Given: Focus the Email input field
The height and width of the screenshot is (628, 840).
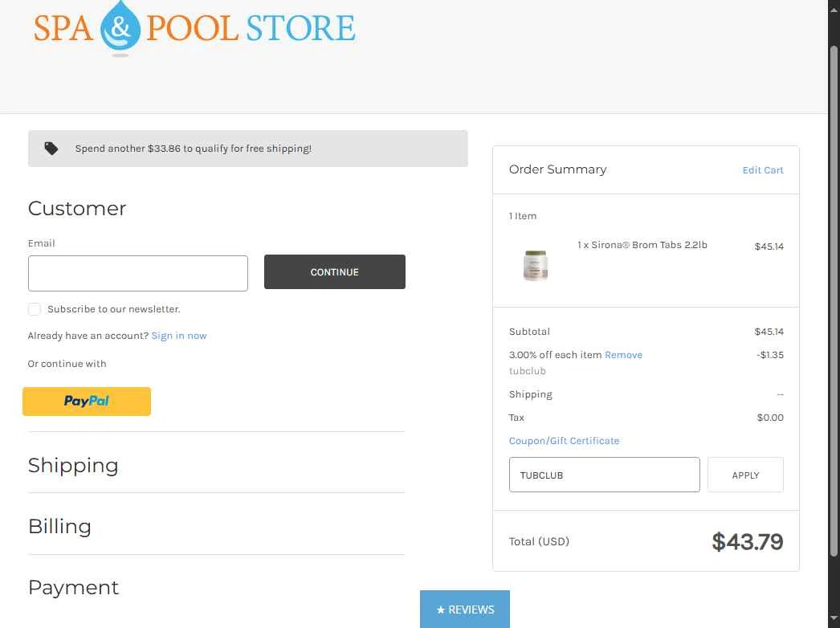Looking at the screenshot, I should tap(137, 273).
